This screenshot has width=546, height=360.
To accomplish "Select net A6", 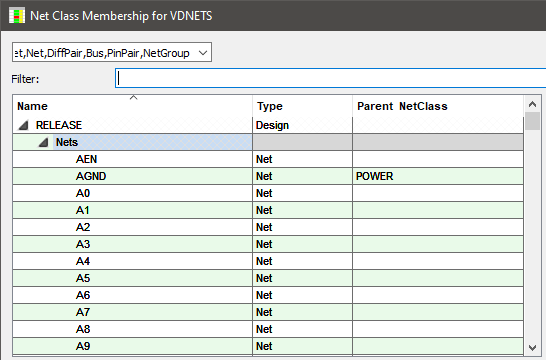I will pyautogui.click(x=268, y=295).
